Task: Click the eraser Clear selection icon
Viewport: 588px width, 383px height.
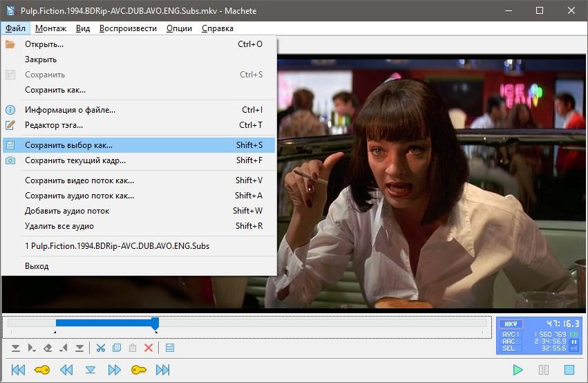Action: coord(48,348)
